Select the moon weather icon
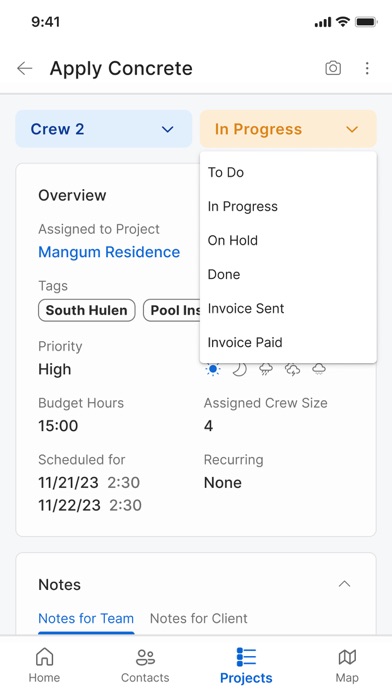The image size is (392, 696). [240, 369]
